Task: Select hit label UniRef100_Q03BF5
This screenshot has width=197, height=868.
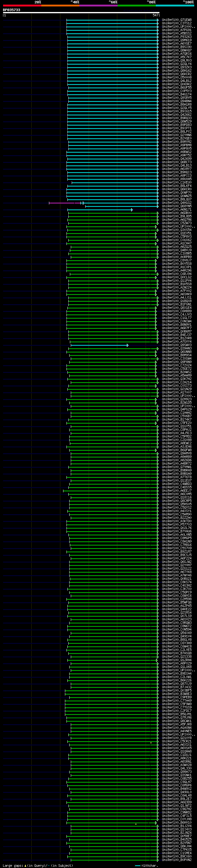Action: click(x=176, y=690)
